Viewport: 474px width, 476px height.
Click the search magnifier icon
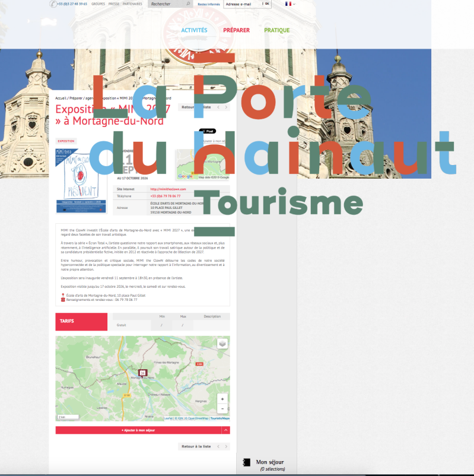point(188,4)
